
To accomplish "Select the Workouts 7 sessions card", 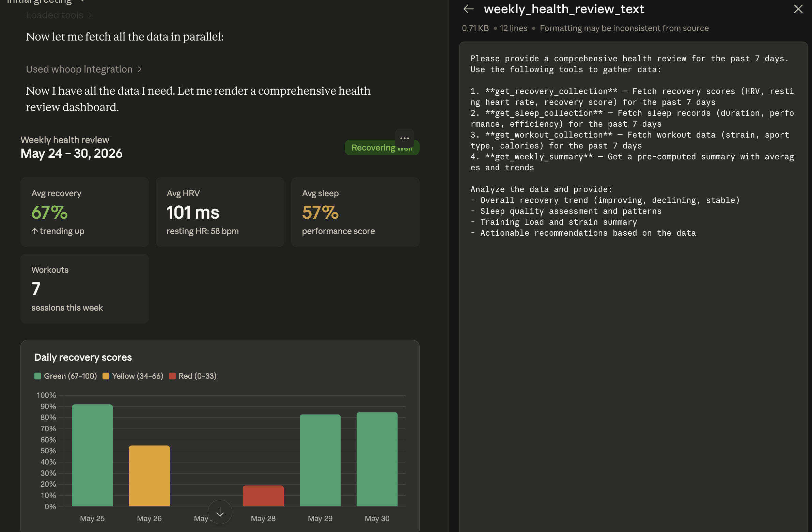I will [84, 289].
